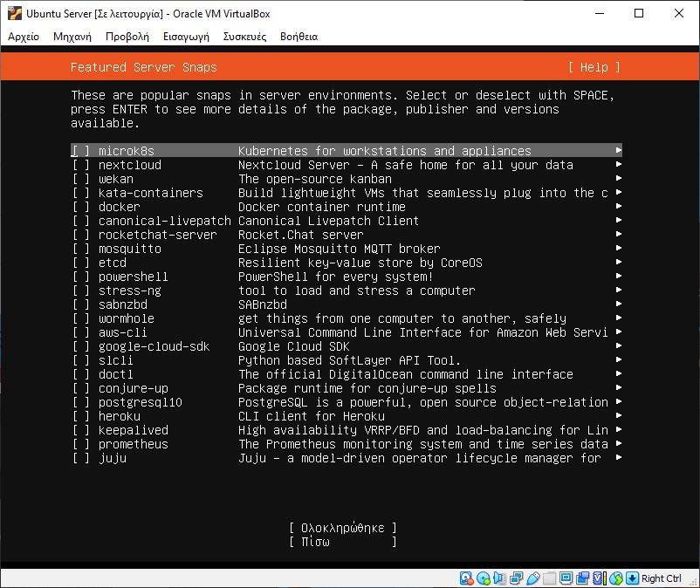This screenshot has width=700, height=588.
Task: Toggle the mosquitto snap checkbox
Action: point(81,249)
